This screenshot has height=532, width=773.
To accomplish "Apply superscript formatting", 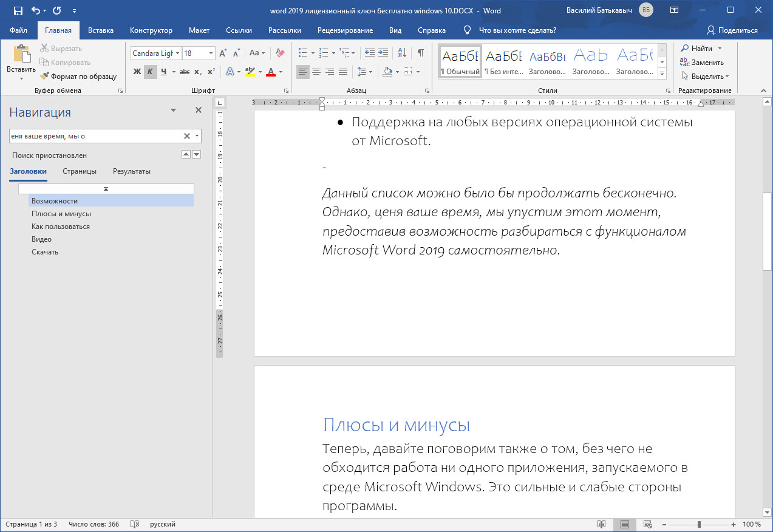I will pyautogui.click(x=210, y=71).
